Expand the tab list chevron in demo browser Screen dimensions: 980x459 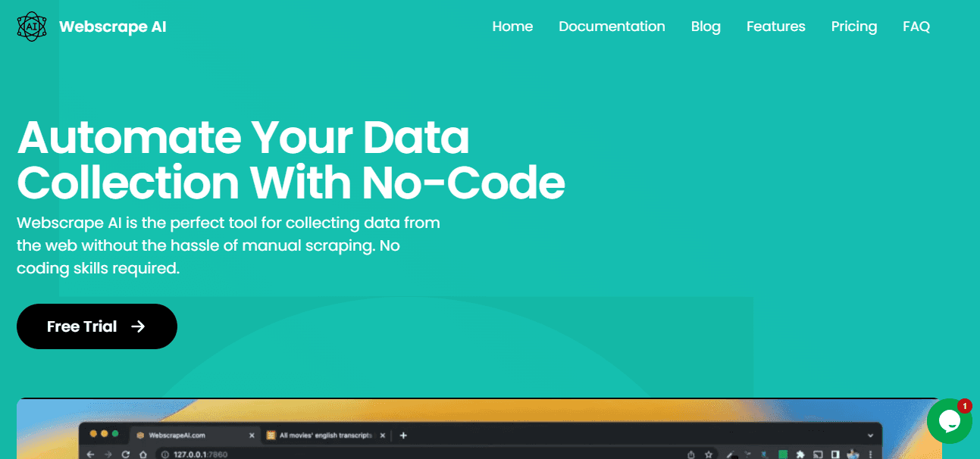pyautogui.click(x=869, y=436)
